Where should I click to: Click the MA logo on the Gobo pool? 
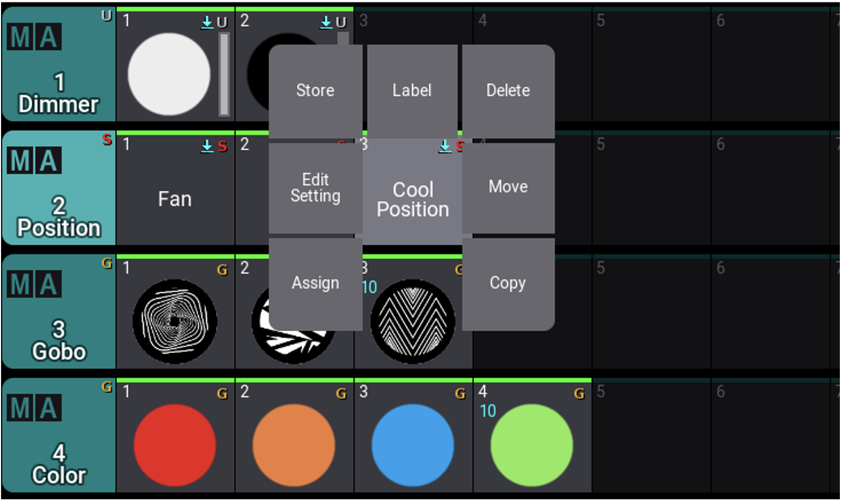[34, 285]
